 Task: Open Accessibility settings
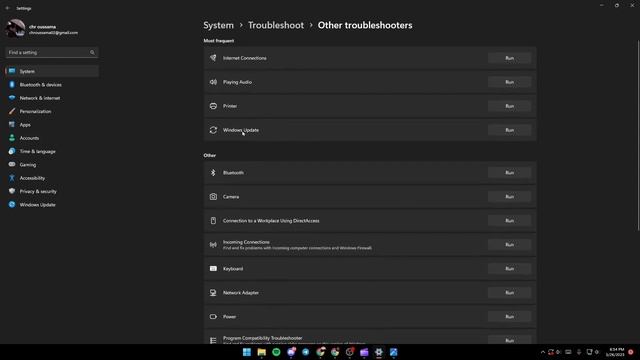(52, 178)
